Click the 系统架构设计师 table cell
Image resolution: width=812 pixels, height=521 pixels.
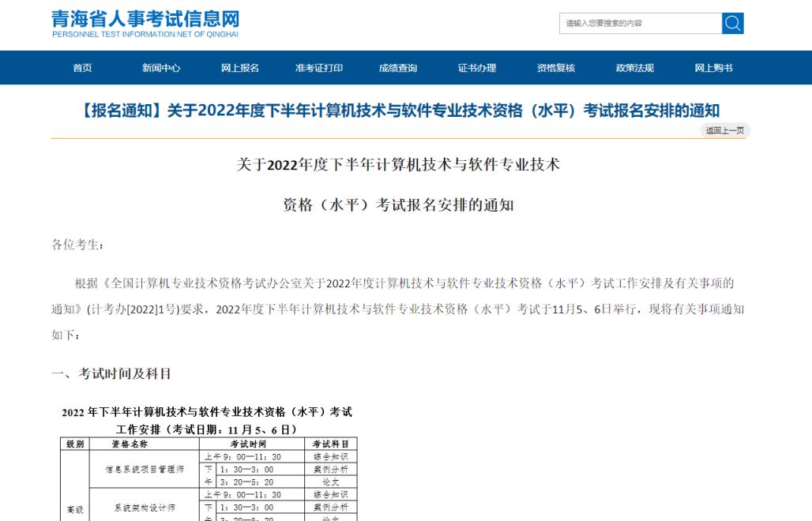click(145, 508)
